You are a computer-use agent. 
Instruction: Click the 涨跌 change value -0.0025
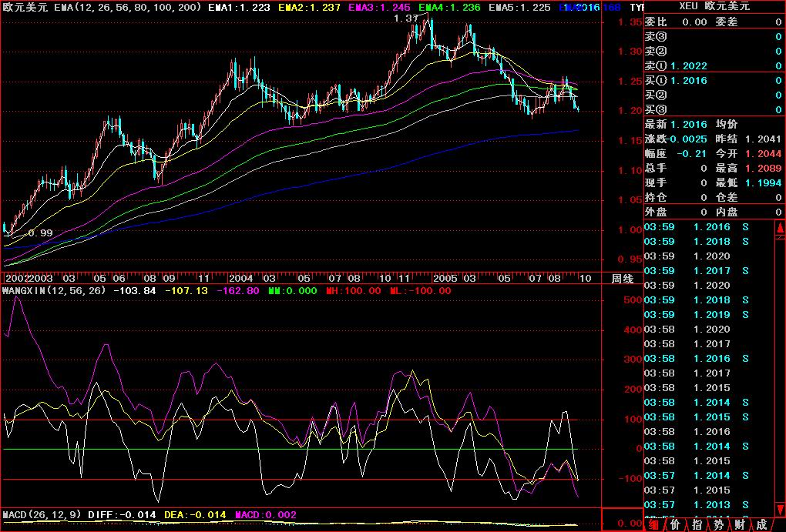(x=687, y=139)
